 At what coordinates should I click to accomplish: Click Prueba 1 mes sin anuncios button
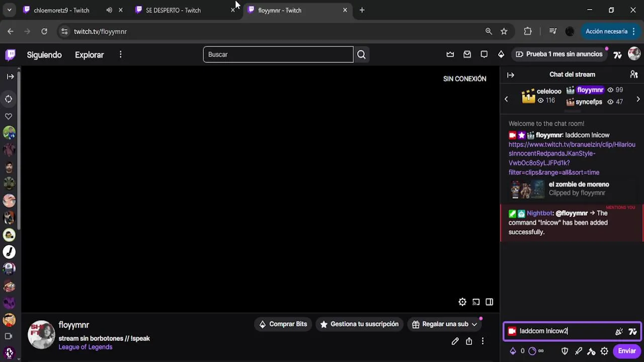(559, 54)
